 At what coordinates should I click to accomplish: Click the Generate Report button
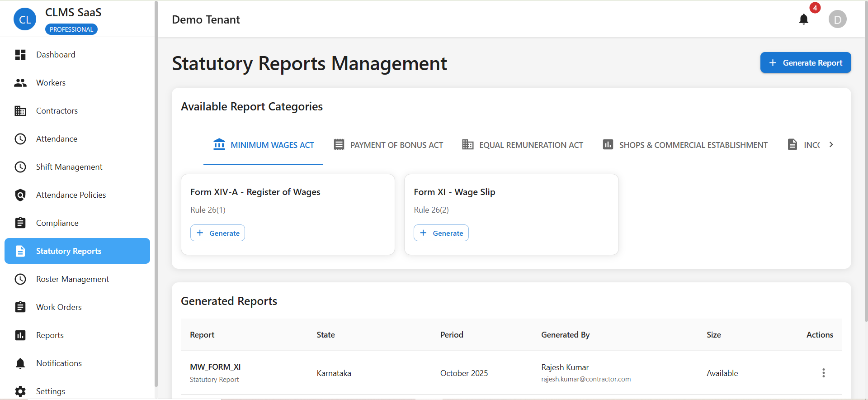pyautogui.click(x=805, y=63)
